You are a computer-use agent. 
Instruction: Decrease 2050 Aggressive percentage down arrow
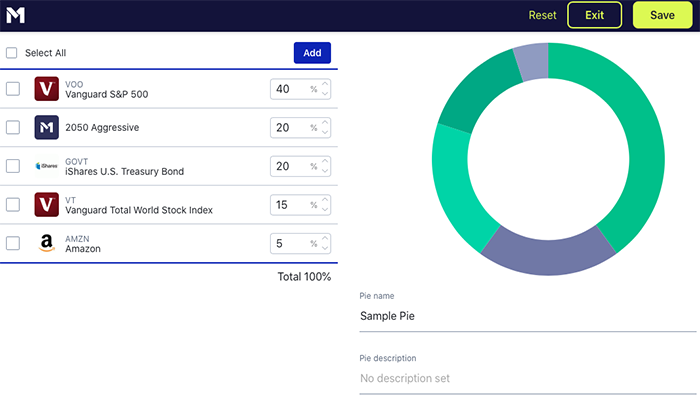[x=325, y=132]
